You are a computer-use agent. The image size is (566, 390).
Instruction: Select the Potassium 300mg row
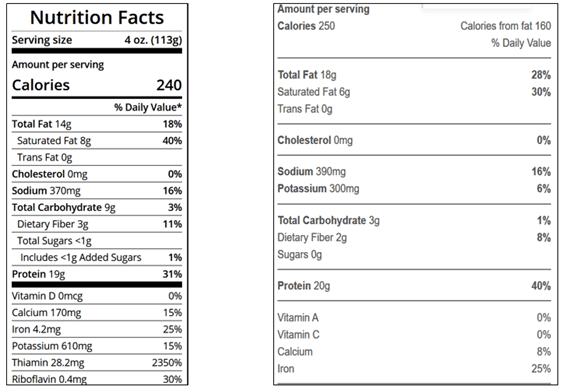point(414,188)
